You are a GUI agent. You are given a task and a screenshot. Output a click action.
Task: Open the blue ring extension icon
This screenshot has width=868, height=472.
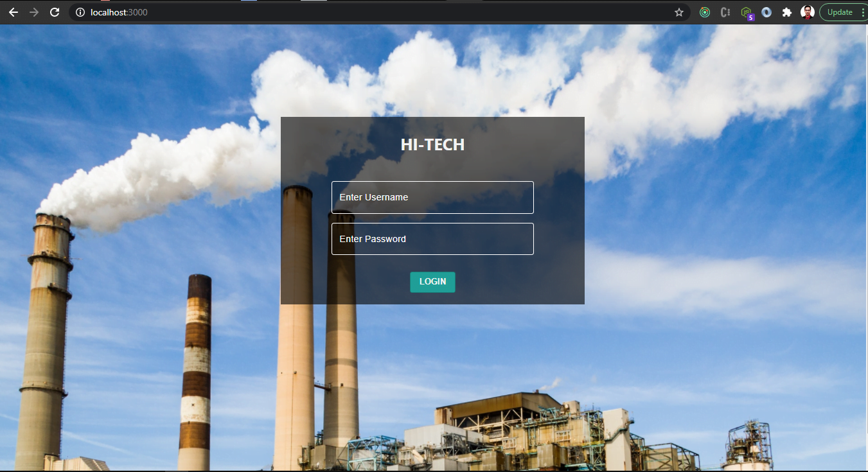pos(766,12)
